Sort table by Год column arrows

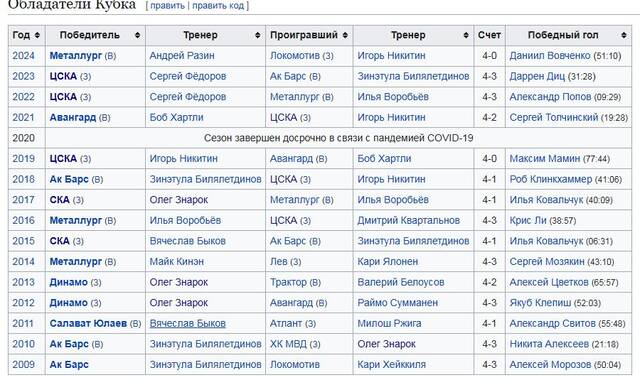pyautogui.click(x=37, y=36)
